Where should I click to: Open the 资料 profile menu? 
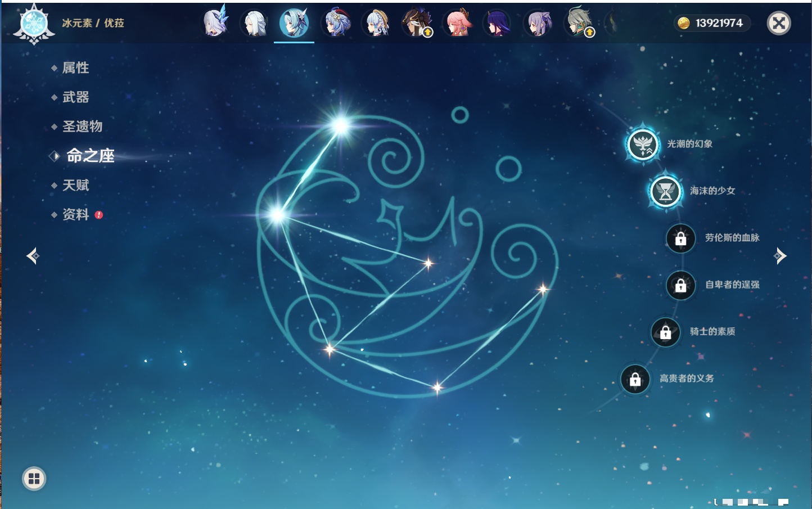(x=75, y=214)
